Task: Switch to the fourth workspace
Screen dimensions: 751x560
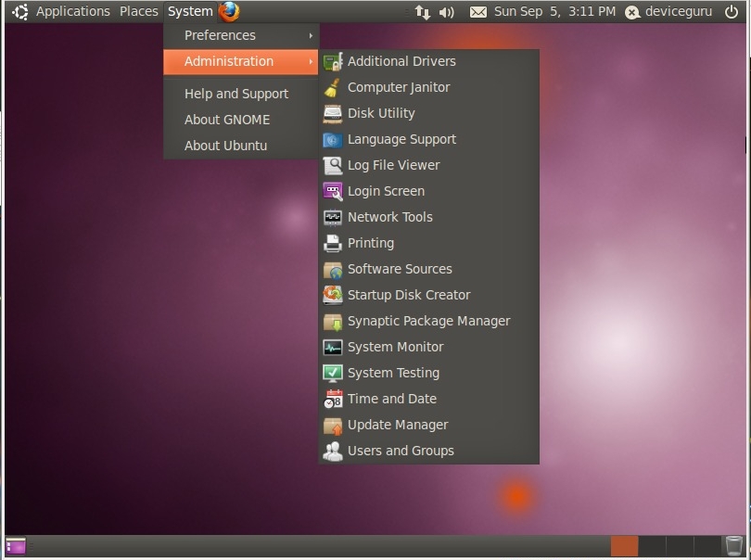Action: click(707, 546)
